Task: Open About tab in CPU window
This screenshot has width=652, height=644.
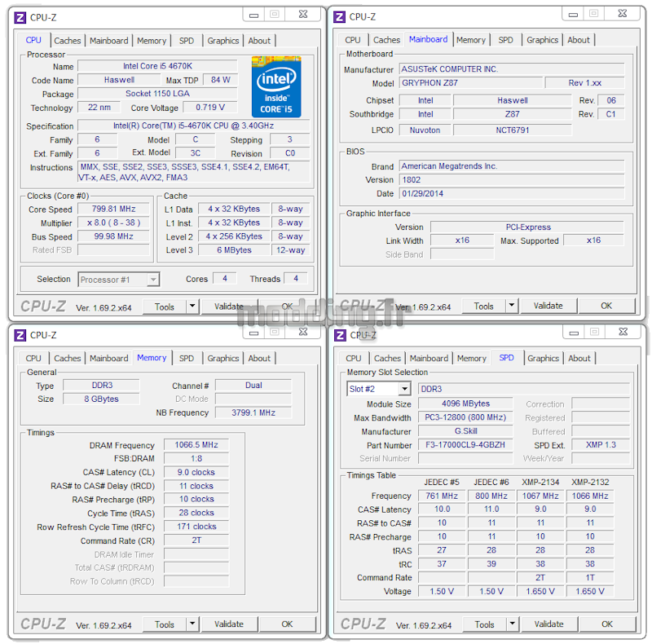Action: pos(259,41)
